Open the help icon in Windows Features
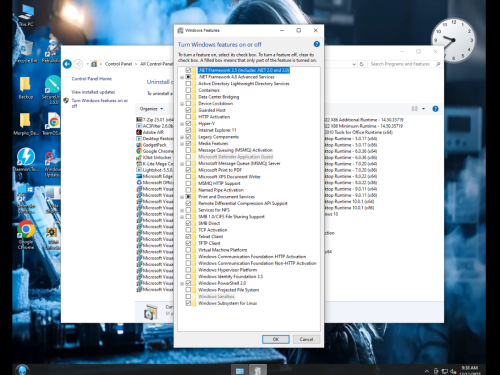Viewport: 500px width, 375px height. click(x=316, y=44)
